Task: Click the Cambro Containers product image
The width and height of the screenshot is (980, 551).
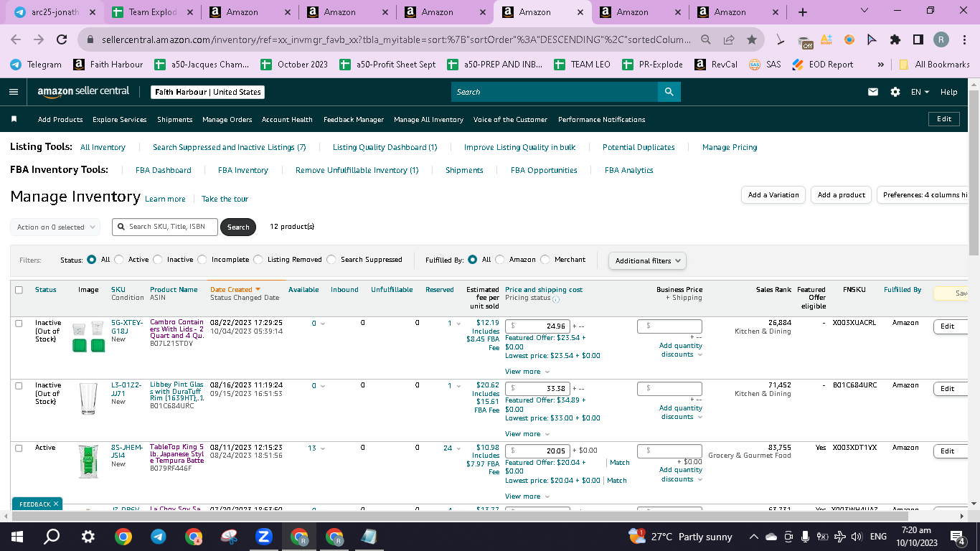Action: (88, 336)
